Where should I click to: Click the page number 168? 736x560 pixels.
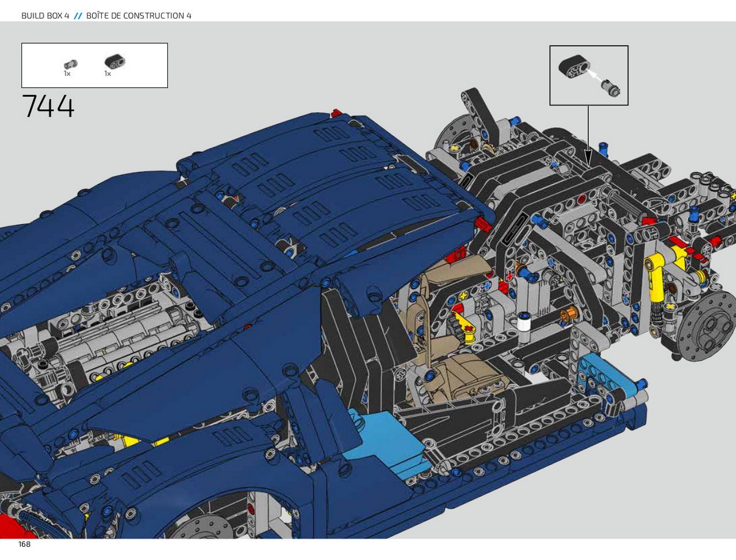pos(24,544)
